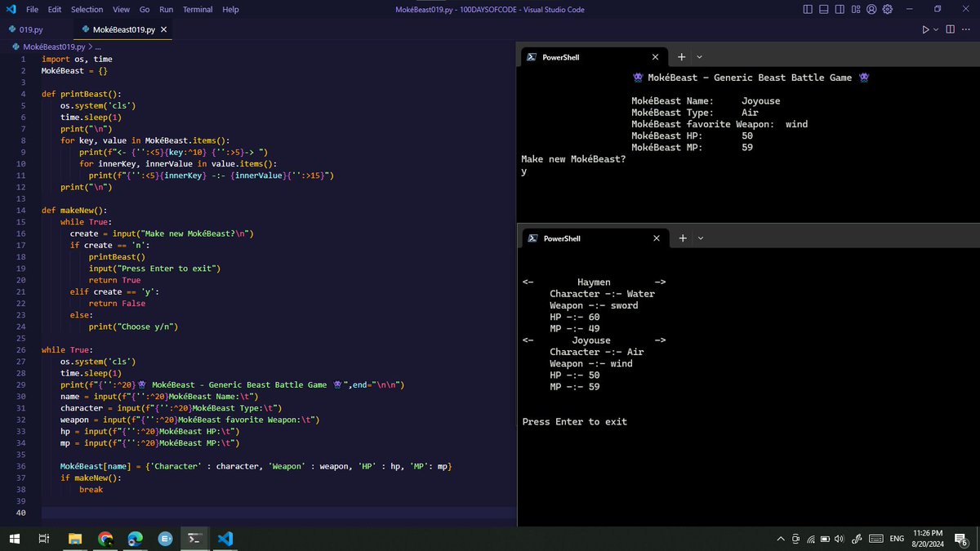Open the notification center with 6 badge

coord(961,539)
